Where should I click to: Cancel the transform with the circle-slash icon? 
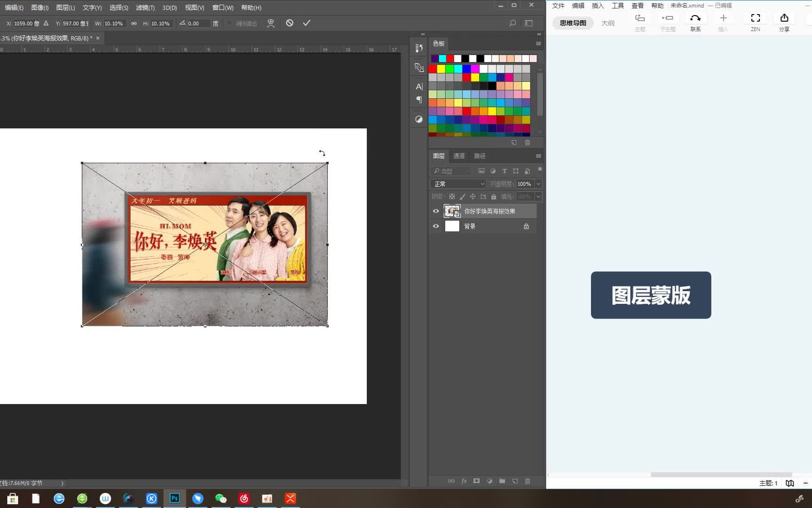click(289, 23)
